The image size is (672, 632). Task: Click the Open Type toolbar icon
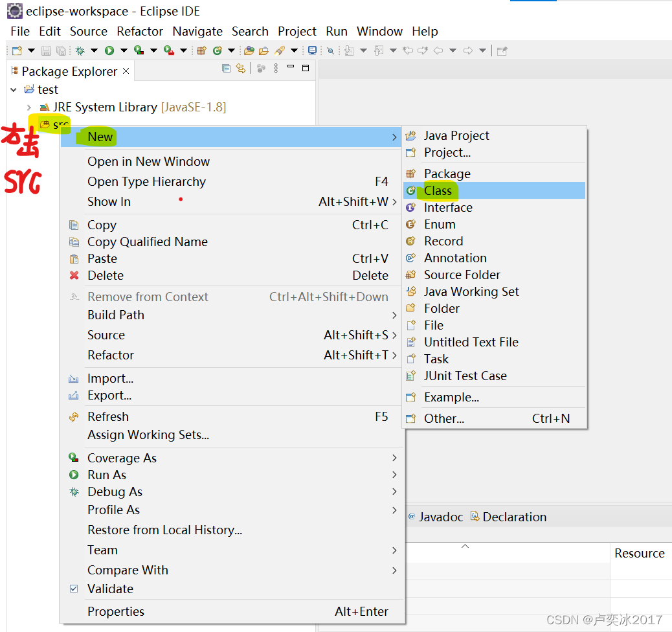point(249,51)
